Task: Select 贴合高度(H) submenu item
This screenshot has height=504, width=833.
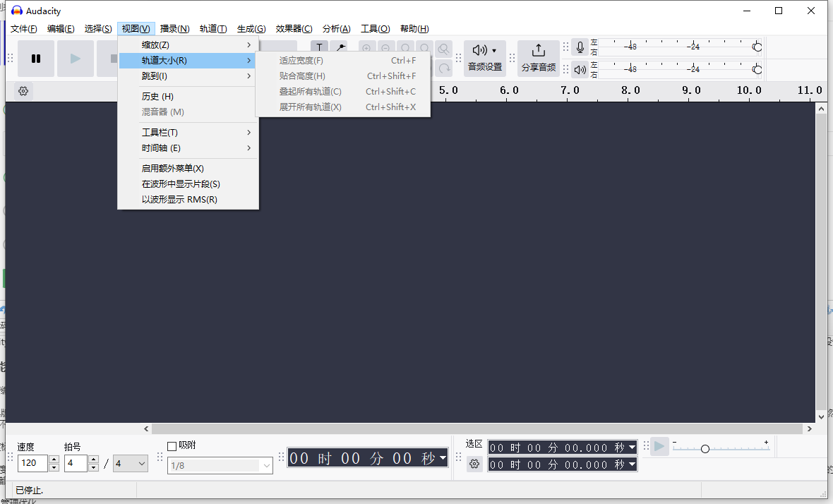Action: (343, 76)
